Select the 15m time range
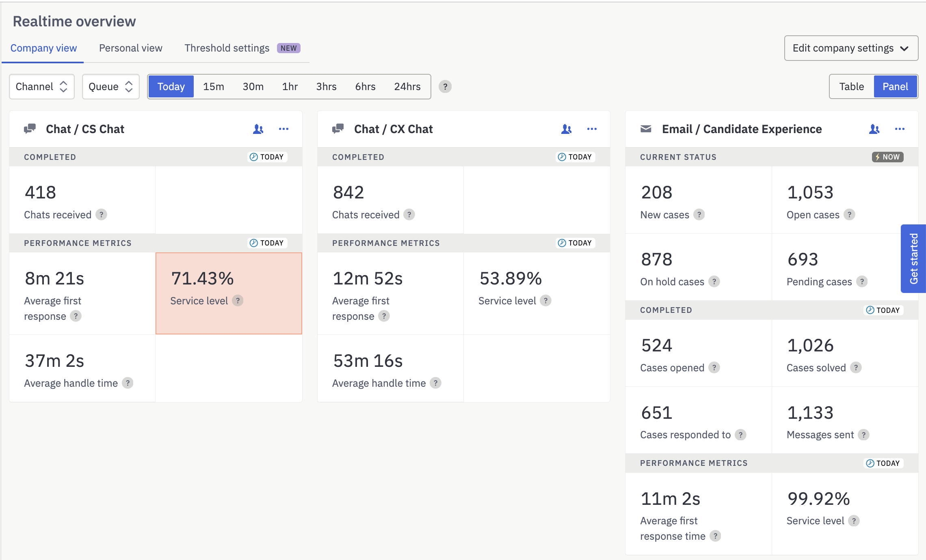 pyautogui.click(x=214, y=86)
